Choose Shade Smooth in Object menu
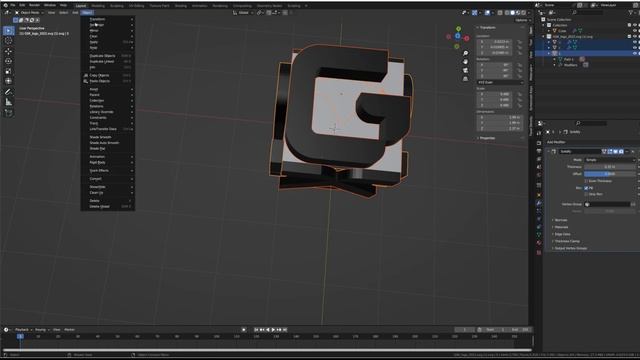 pos(108,137)
